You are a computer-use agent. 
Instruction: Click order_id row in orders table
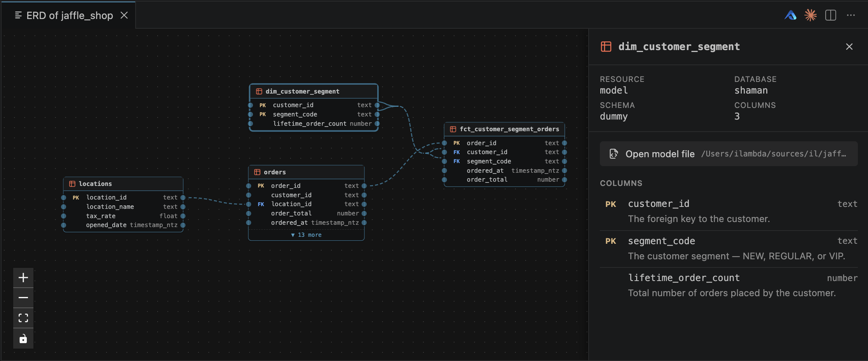(x=306, y=186)
